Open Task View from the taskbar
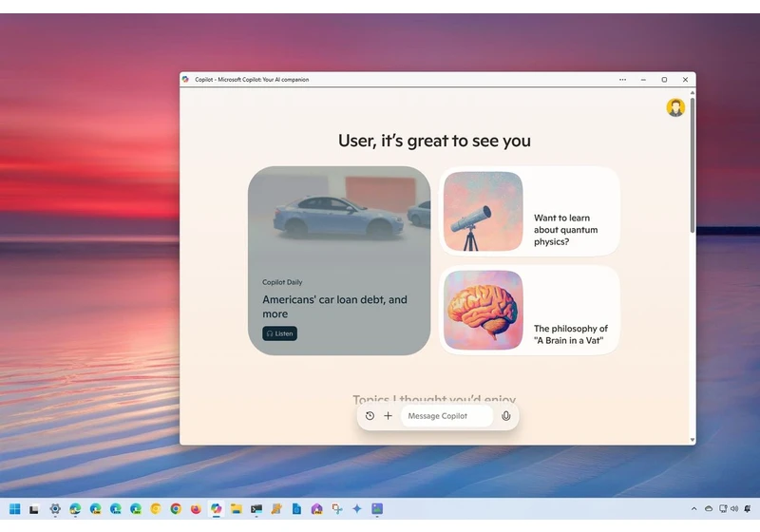760x532 pixels. (34, 509)
